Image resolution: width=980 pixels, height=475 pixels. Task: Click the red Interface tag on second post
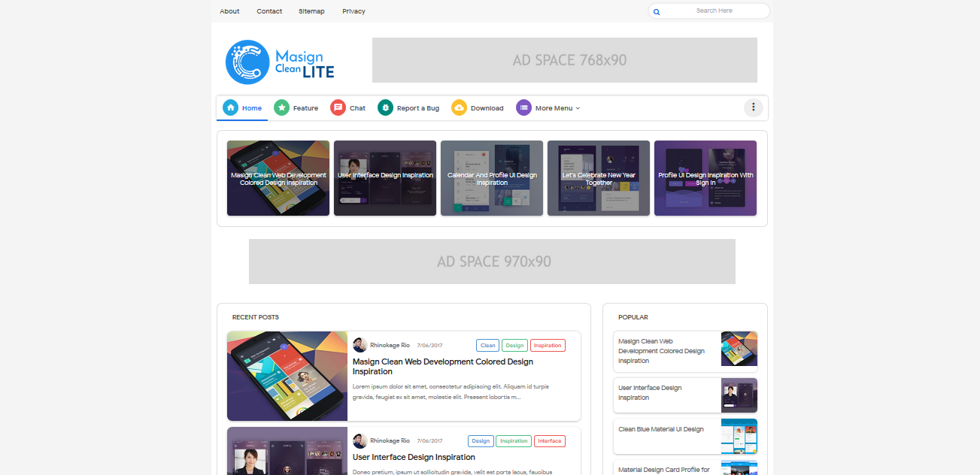(x=549, y=441)
